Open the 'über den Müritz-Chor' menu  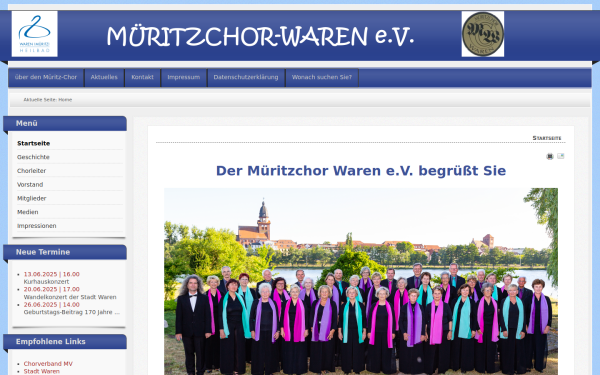(x=46, y=77)
